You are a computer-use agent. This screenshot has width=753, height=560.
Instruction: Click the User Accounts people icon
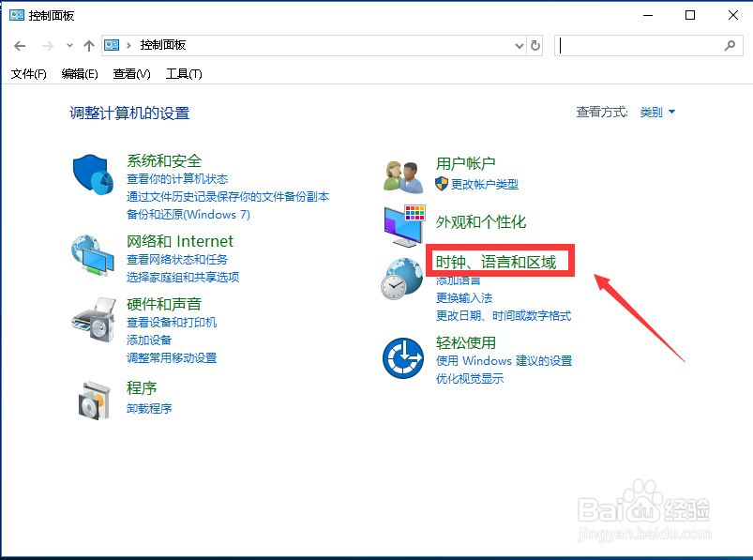(x=402, y=174)
